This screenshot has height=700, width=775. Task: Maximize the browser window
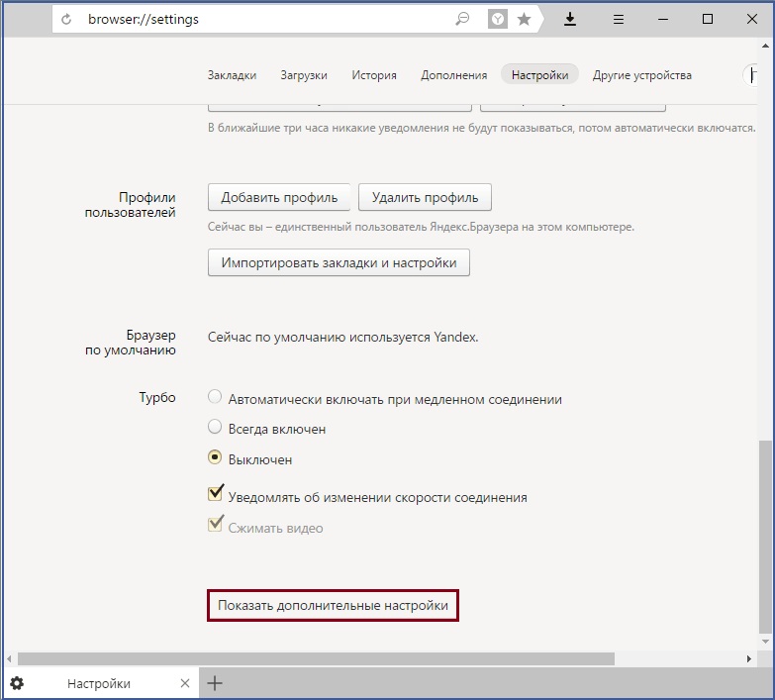click(708, 19)
